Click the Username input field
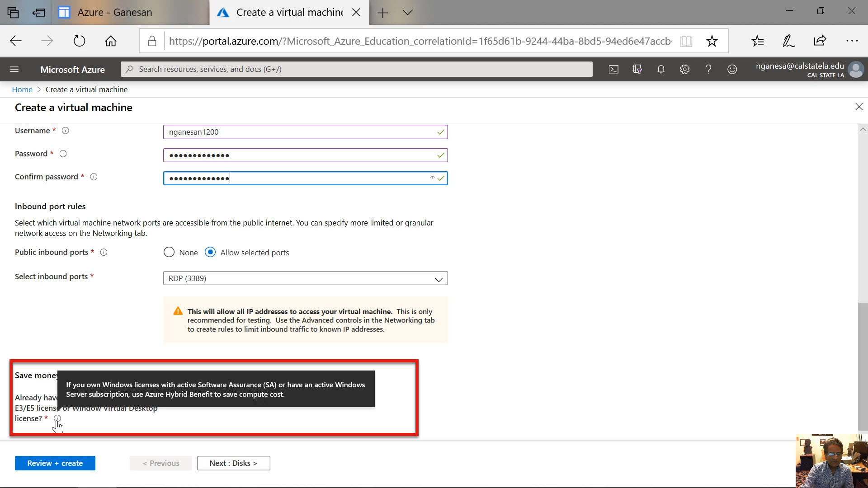868x488 pixels. coord(298,132)
